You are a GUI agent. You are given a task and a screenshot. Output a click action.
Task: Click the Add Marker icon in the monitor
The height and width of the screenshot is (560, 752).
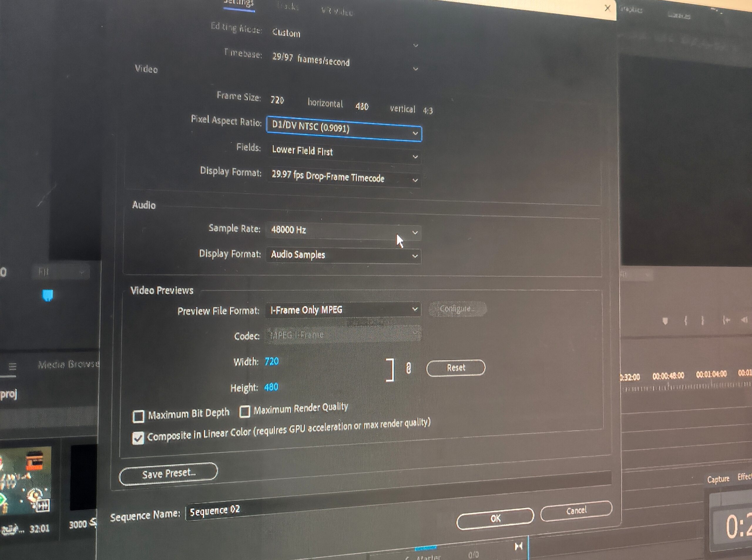click(x=665, y=321)
